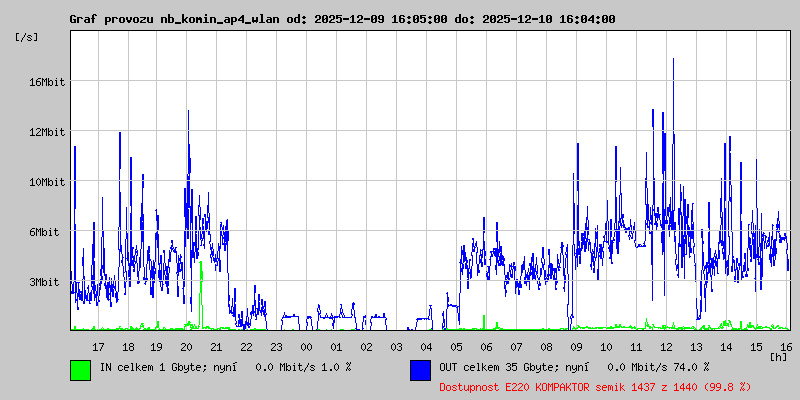Click hour label 21 on time axis
The image size is (800, 400).
click(216, 347)
